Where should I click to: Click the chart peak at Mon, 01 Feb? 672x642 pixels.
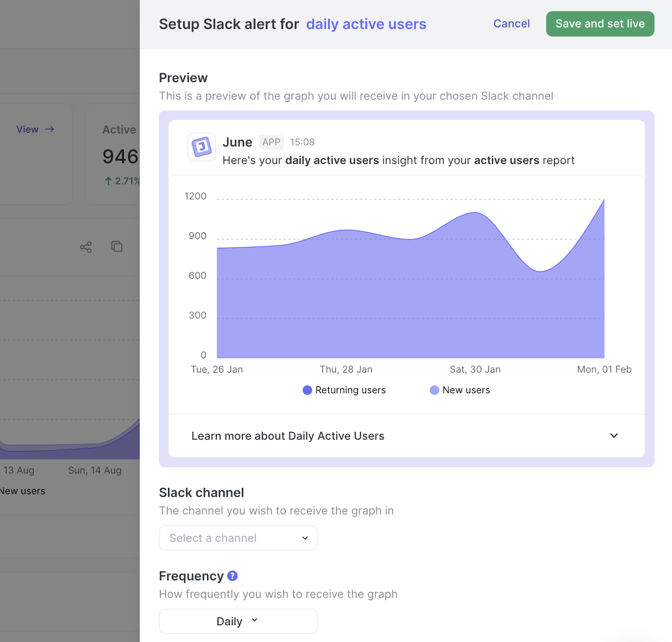[x=604, y=200]
